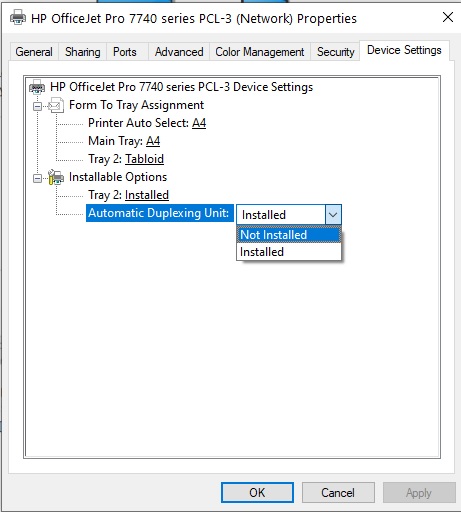The image size is (461, 512).
Task: Choose Installed from the dropdown list
Action: click(289, 252)
